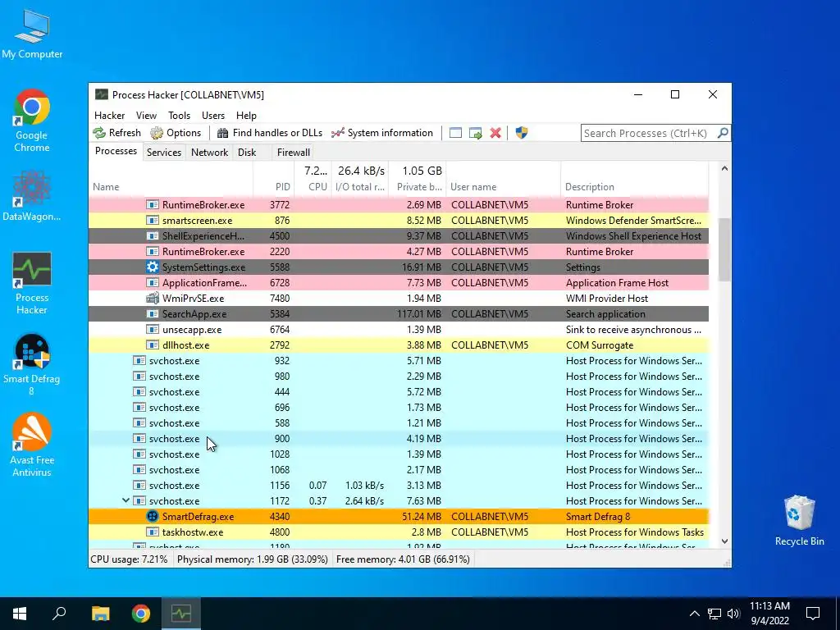Select taskhostw.exe process row
840x630 pixels.
[399, 532]
